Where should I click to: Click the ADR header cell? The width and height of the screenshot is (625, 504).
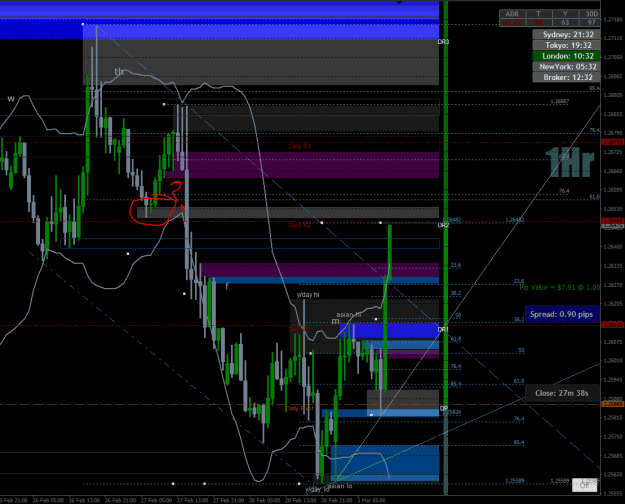tap(512, 14)
